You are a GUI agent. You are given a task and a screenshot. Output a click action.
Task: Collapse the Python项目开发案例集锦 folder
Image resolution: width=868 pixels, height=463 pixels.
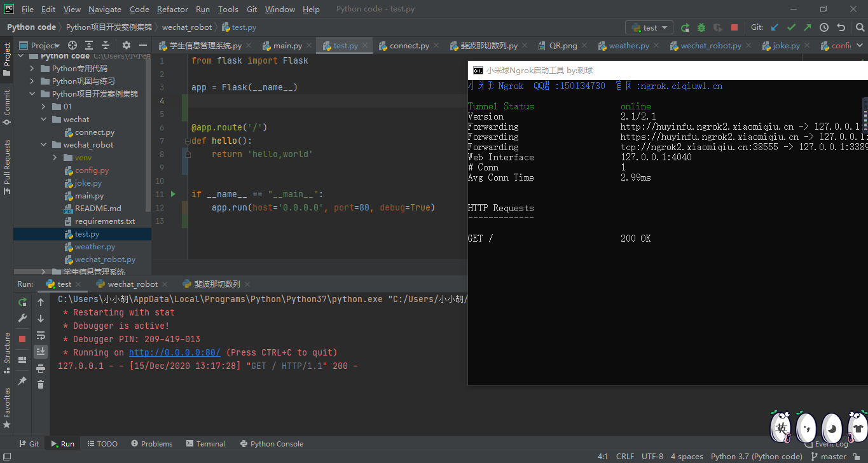tap(33, 94)
